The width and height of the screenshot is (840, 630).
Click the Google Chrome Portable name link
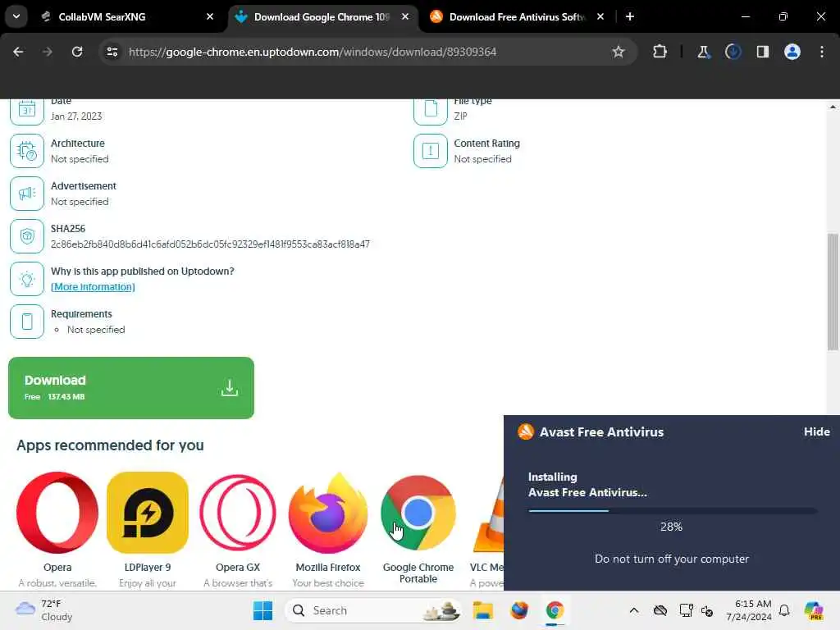(x=418, y=573)
